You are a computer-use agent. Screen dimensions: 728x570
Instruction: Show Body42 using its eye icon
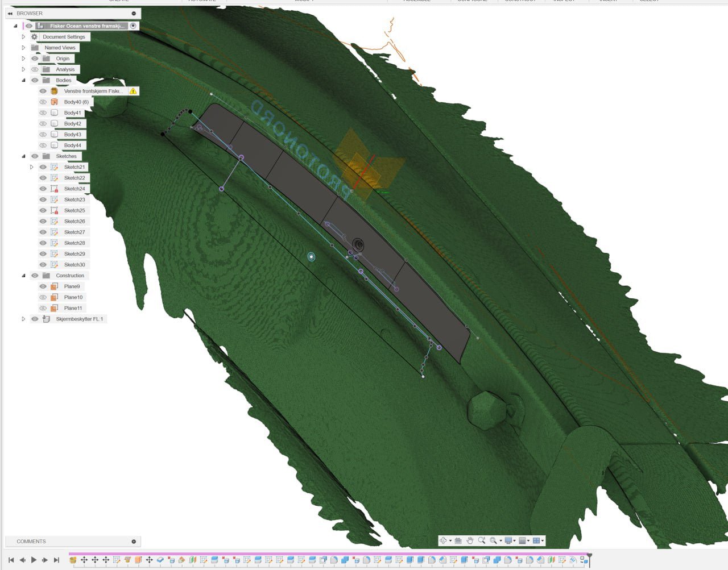point(43,123)
